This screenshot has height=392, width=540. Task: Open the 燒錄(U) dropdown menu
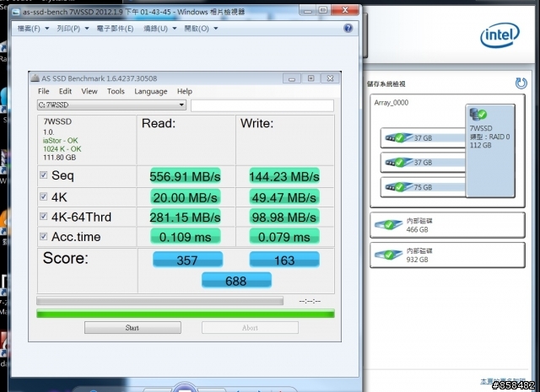click(159, 29)
